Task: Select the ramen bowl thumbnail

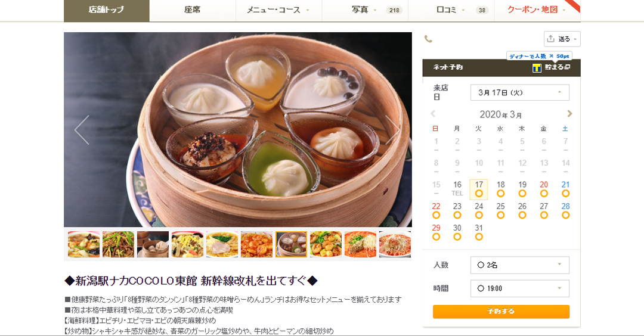Action: [222, 244]
